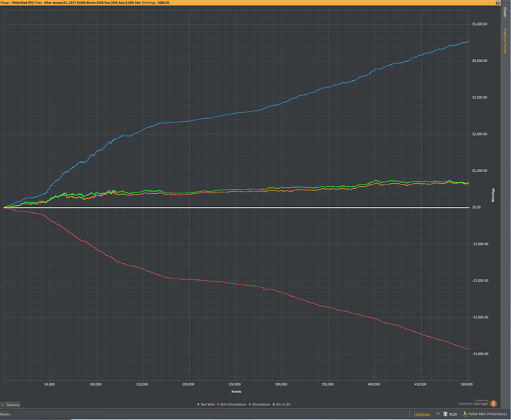Screen dimensions: 511x420
Task: Click the Winnings axis title
Action: (x=493, y=195)
